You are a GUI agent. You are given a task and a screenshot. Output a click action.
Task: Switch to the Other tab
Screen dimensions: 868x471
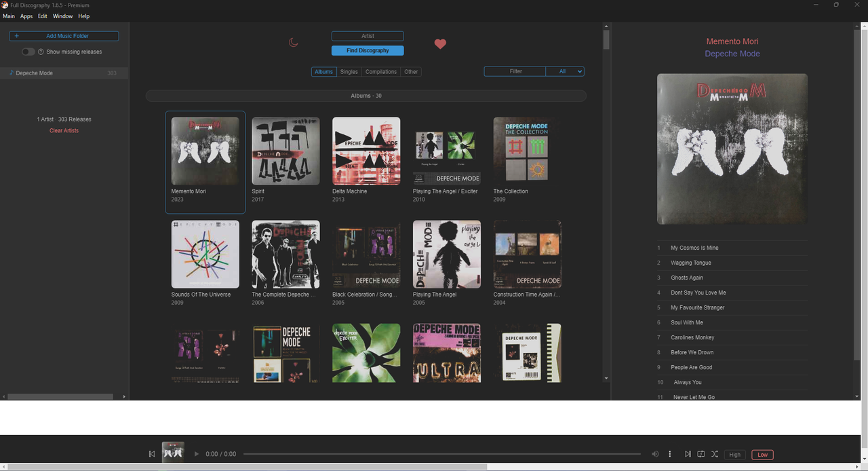tap(411, 72)
